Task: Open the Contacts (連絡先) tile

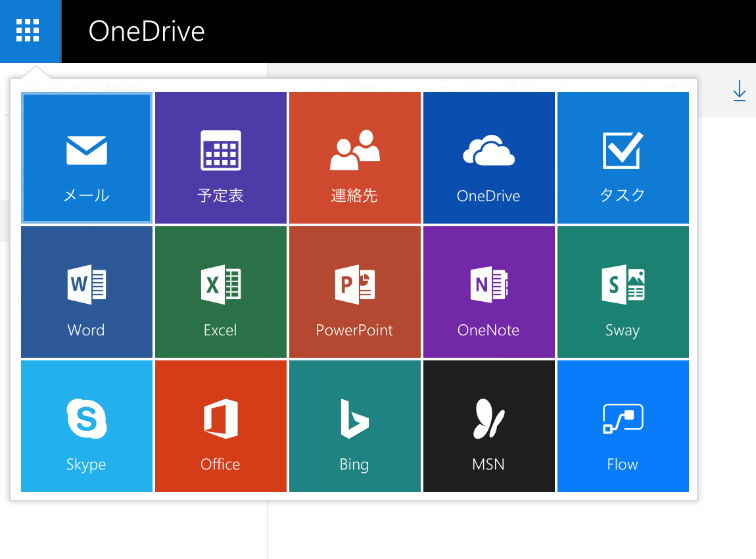Action: click(x=355, y=158)
